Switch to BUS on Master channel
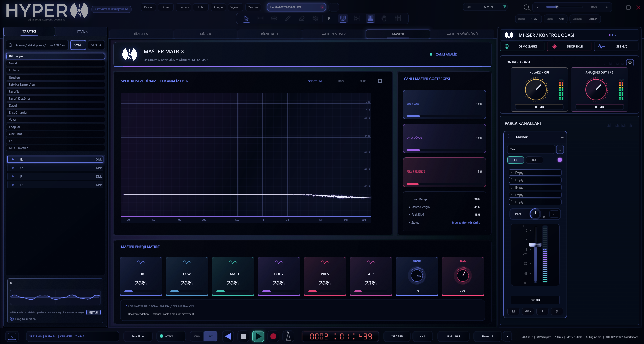 click(535, 160)
